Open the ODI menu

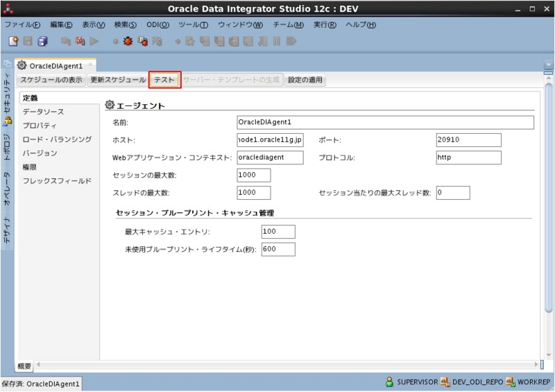pyautogui.click(x=158, y=25)
